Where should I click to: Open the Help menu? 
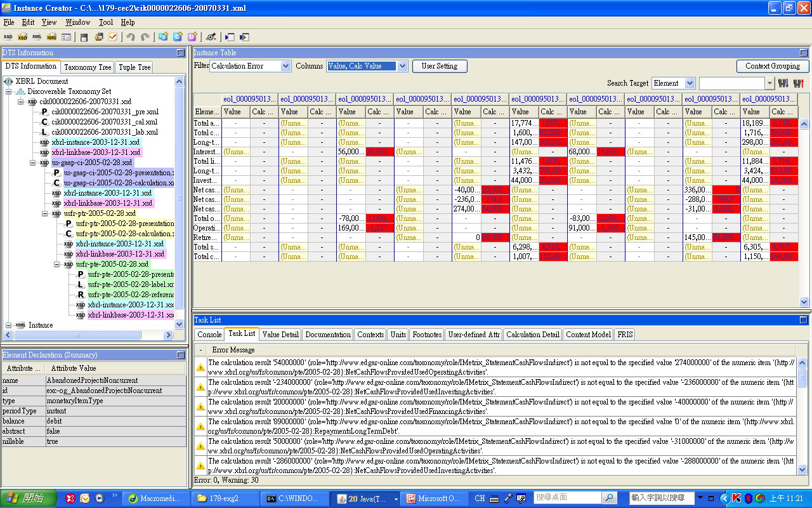pos(128,22)
